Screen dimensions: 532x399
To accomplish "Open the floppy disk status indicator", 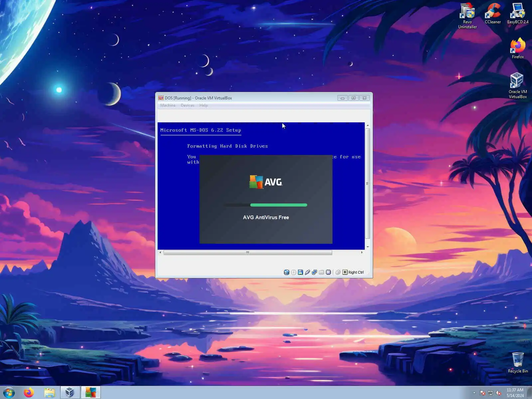I will coord(301,272).
